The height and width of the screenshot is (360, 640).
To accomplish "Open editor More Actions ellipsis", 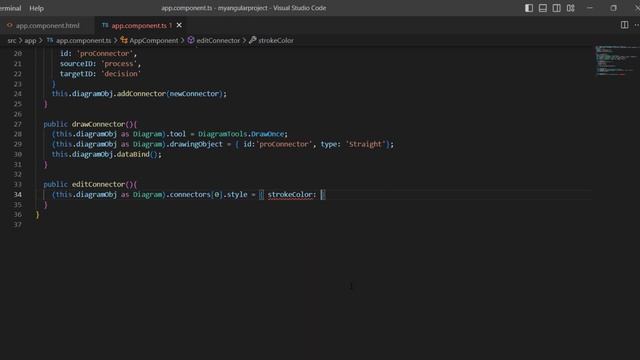I will (x=637, y=25).
